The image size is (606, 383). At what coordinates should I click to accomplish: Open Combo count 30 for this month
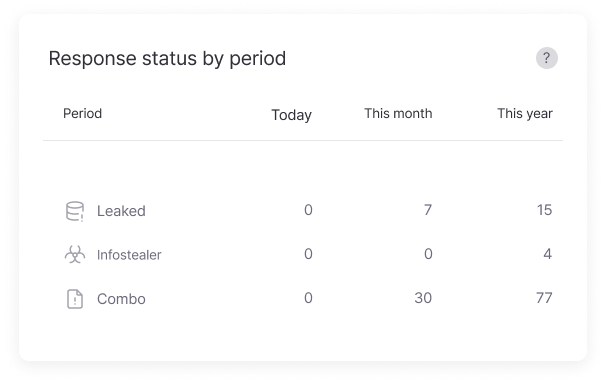pyautogui.click(x=423, y=298)
